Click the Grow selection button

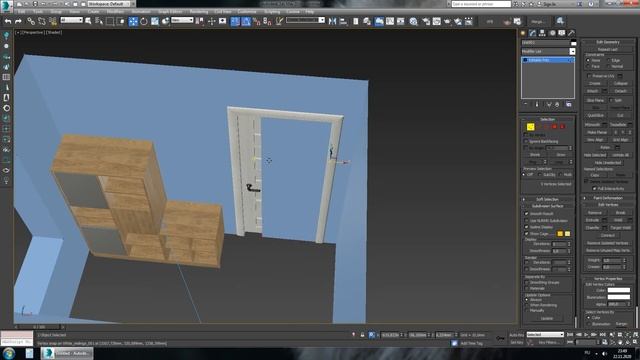561,155
